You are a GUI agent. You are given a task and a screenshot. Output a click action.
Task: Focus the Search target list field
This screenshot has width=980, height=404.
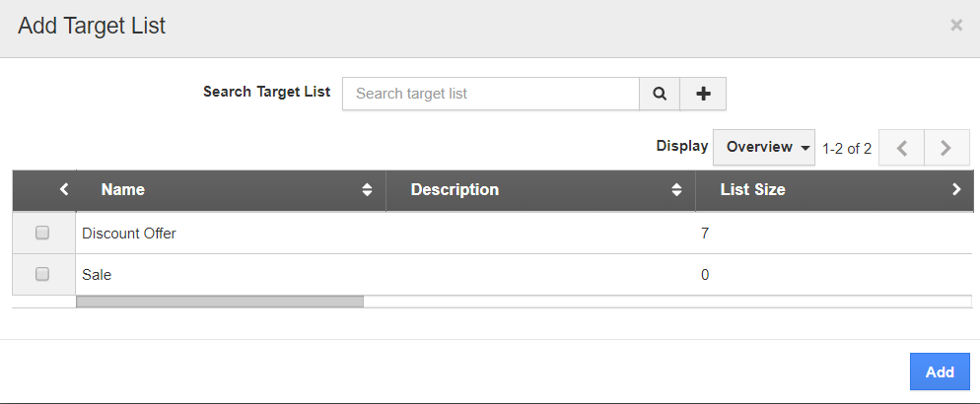pos(491,94)
